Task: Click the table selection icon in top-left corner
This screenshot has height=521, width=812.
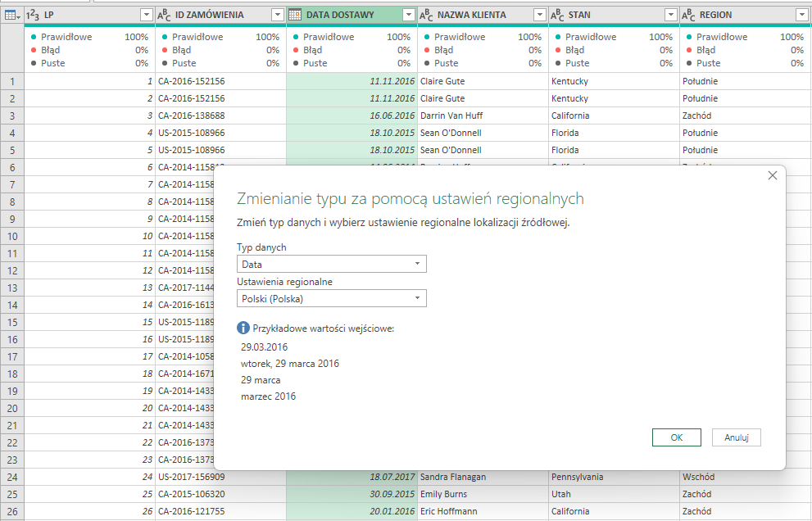Action: tap(9, 14)
